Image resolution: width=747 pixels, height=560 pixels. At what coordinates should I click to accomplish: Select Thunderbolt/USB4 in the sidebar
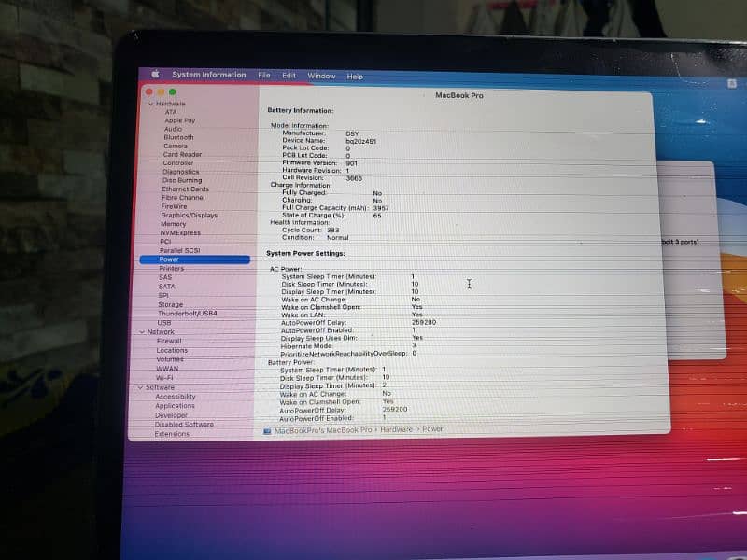point(187,314)
